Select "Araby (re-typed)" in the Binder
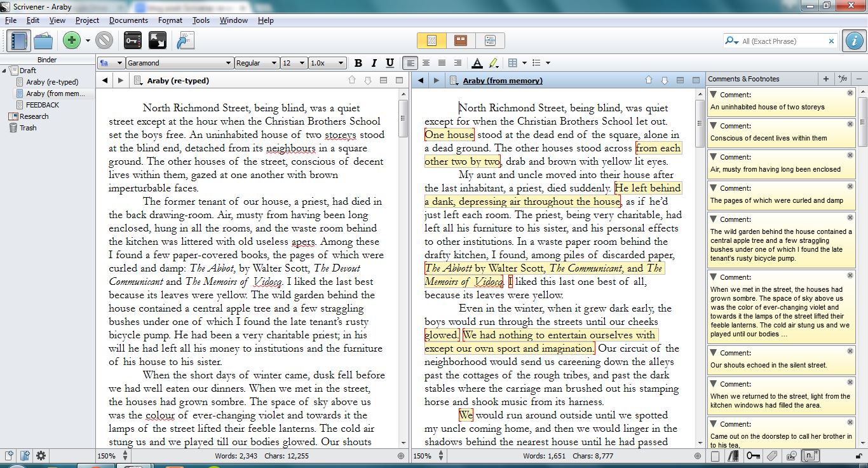The image size is (868, 468). [x=52, y=82]
